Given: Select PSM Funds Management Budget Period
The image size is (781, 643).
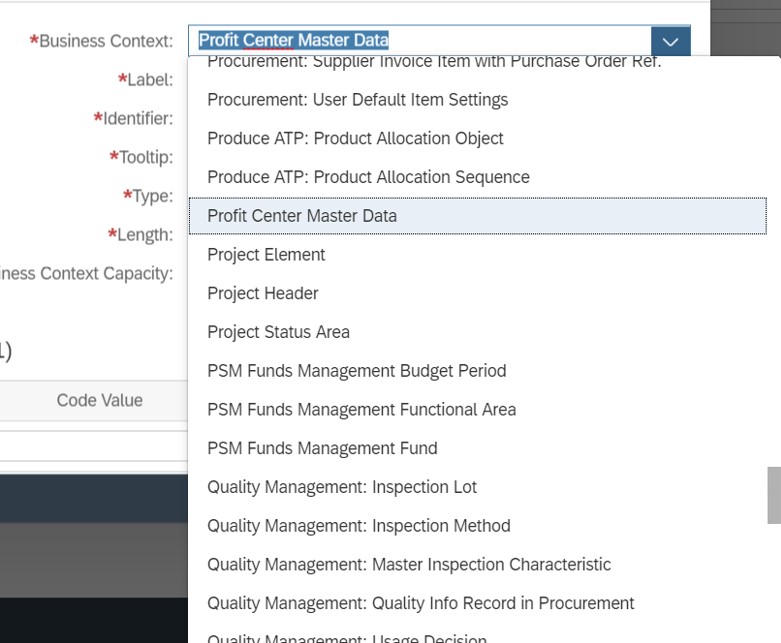Looking at the screenshot, I should click(x=356, y=371).
